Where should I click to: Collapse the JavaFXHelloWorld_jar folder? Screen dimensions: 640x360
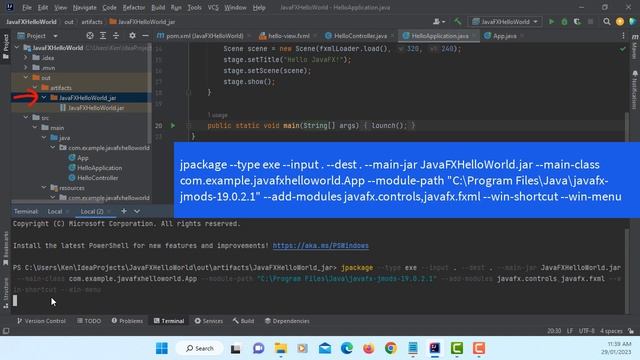(44, 98)
